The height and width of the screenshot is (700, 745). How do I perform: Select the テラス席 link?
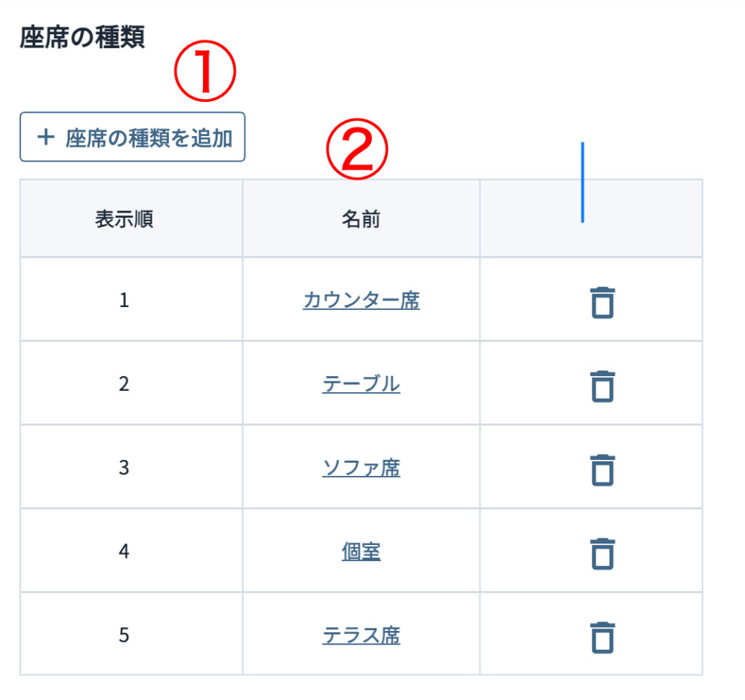pos(361,635)
